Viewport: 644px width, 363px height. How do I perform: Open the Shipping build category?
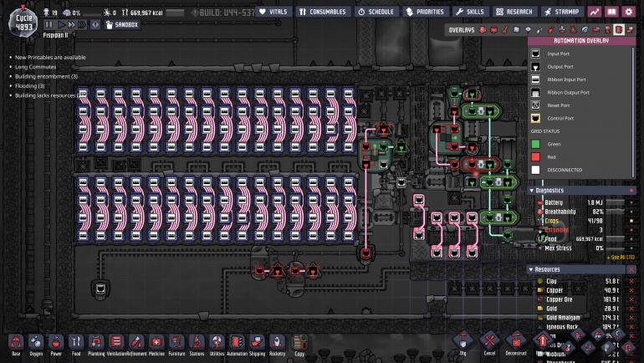(257, 344)
